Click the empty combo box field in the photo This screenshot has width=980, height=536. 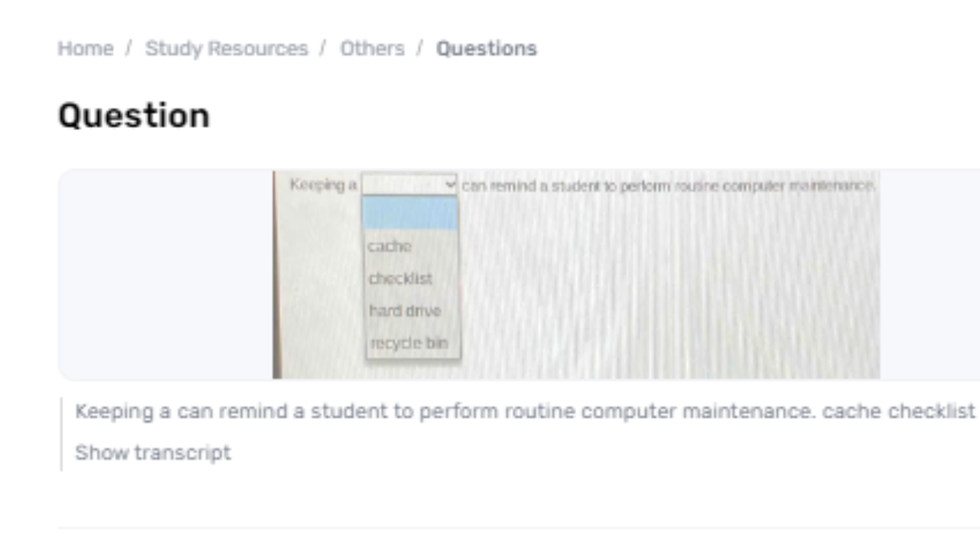(402, 185)
